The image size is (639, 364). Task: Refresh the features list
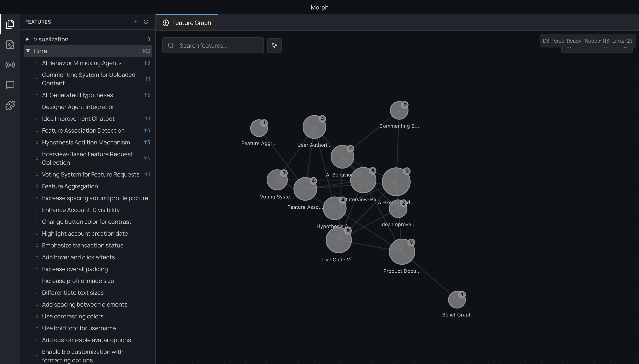(146, 22)
